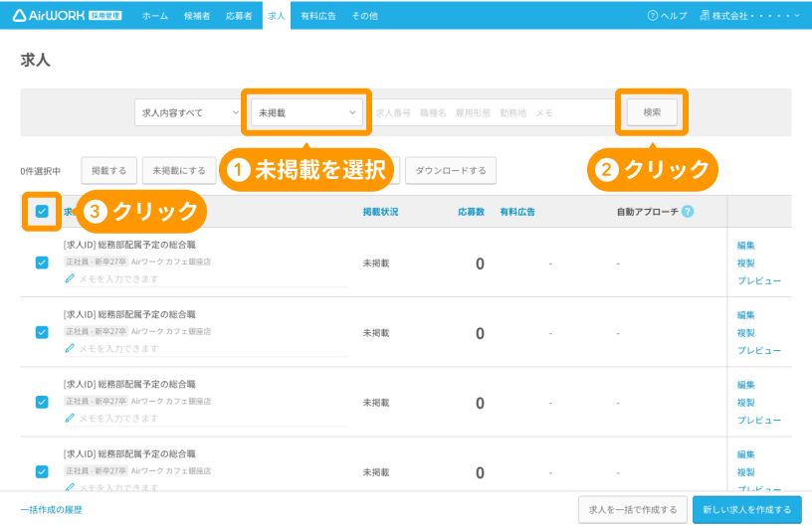Image resolution: width=812 pixels, height=528 pixels.
Task: Open the help question-mark icon
Action: (652, 16)
